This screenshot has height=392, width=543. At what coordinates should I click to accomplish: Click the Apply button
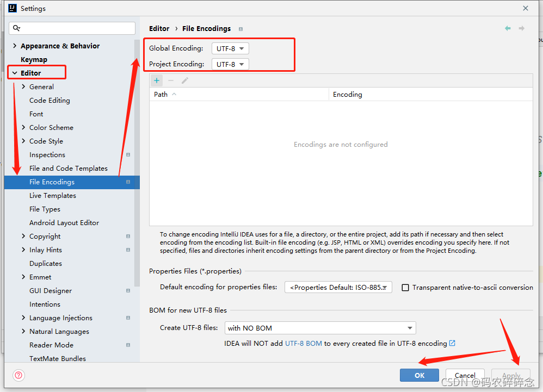tap(511, 375)
